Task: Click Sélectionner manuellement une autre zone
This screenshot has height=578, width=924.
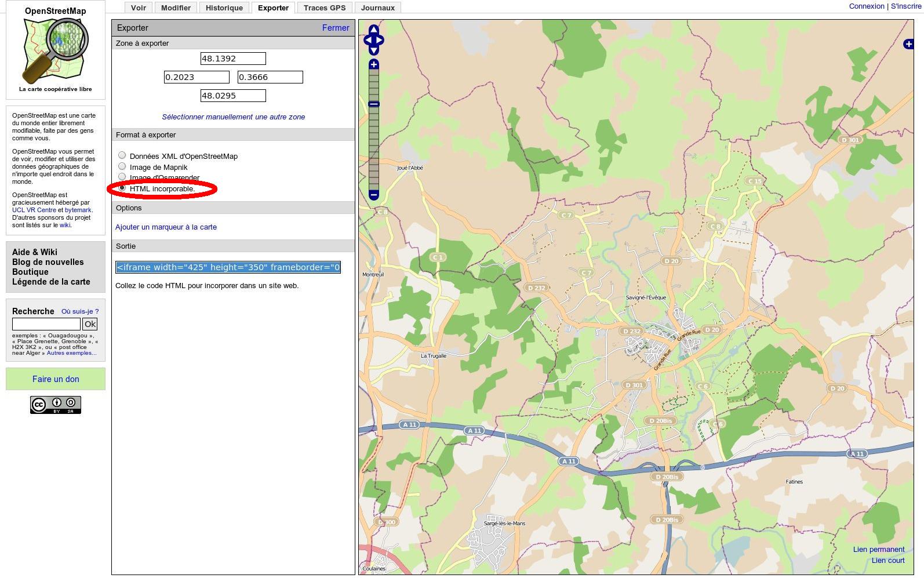Action: click(x=234, y=117)
